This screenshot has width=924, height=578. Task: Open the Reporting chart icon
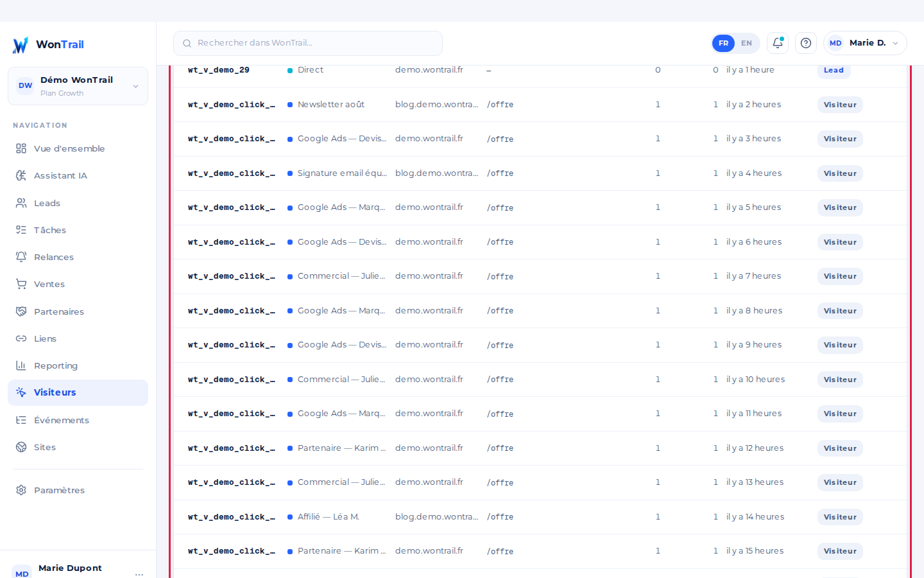click(21, 365)
